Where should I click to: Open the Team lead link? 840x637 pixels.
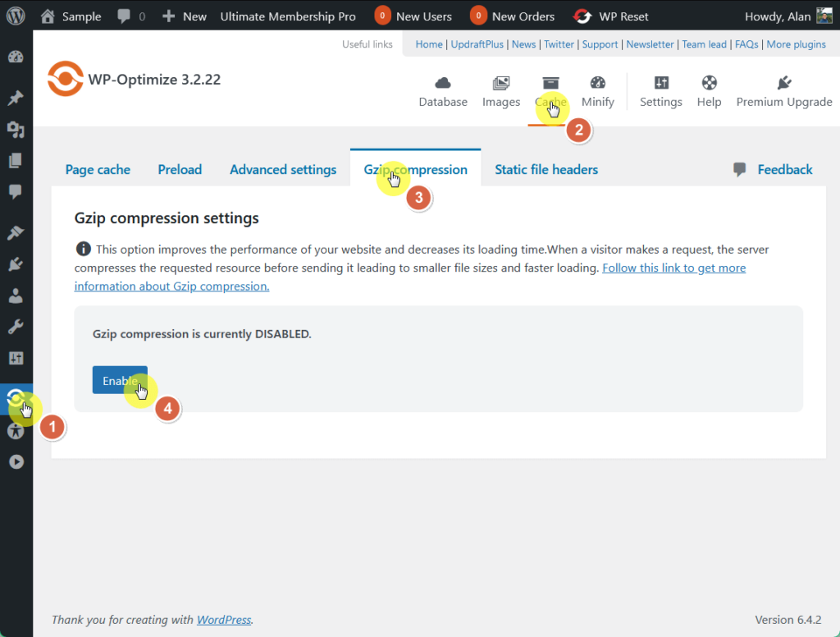click(x=704, y=44)
